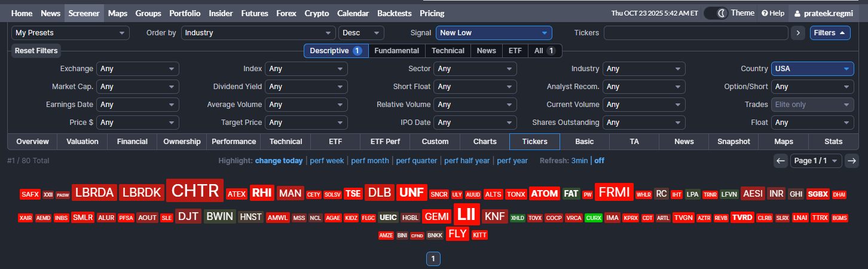Open the Help link with question icon
The image size is (868, 269).
click(x=772, y=13)
